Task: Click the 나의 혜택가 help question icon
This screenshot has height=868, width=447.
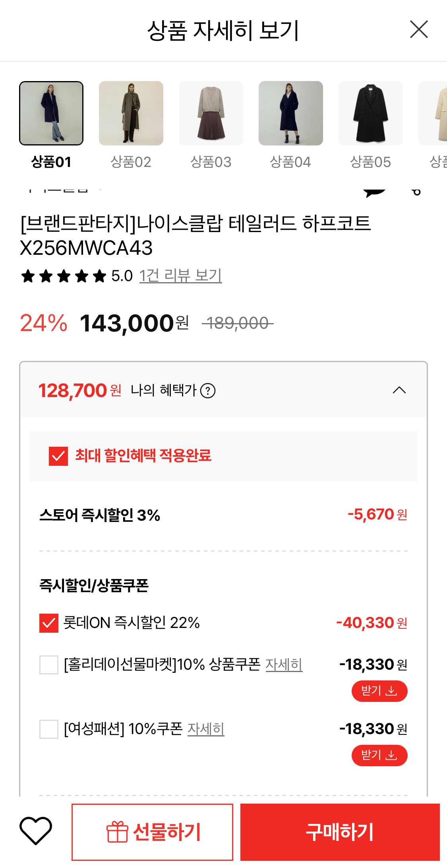Action: click(208, 391)
